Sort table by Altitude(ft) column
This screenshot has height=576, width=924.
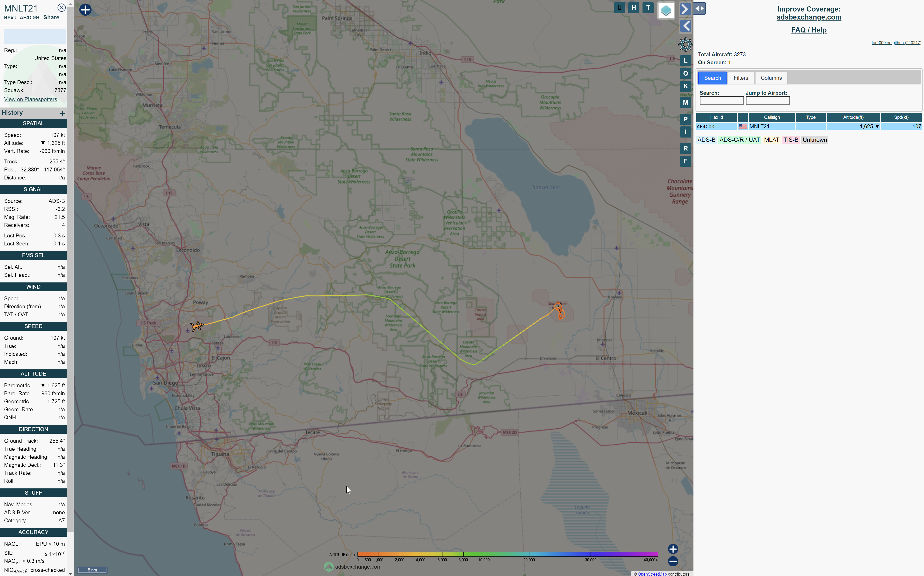(x=853, y=117)
